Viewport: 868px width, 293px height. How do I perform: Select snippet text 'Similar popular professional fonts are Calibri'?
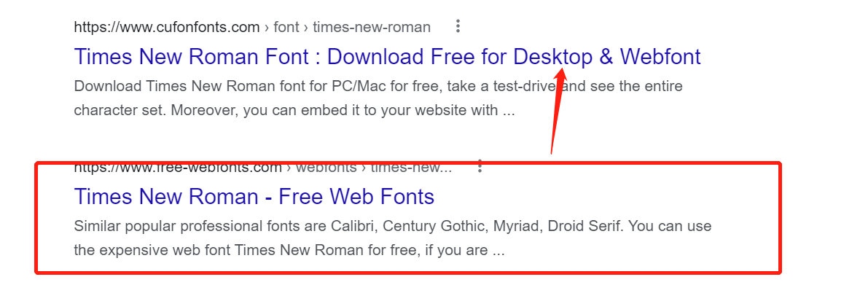coord(225,227)
